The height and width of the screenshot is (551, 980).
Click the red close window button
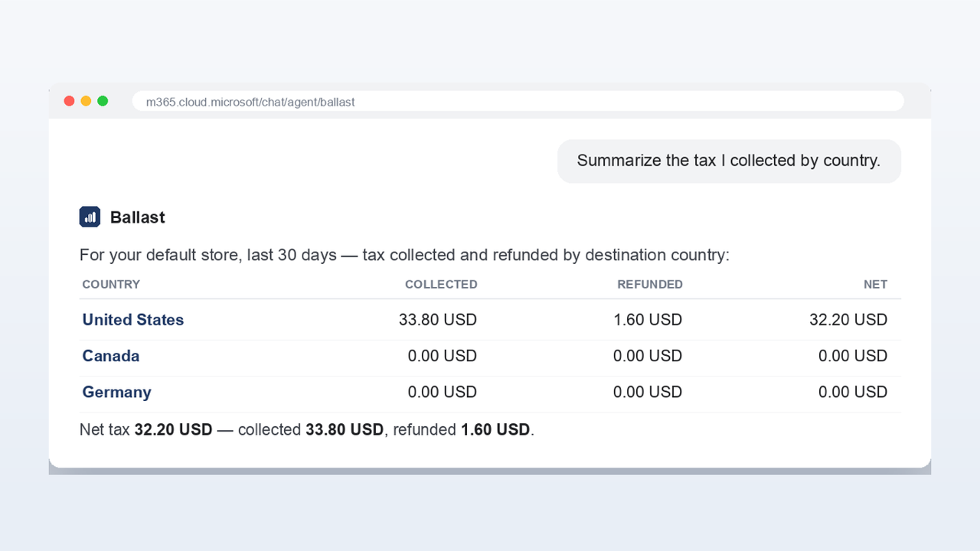point(69,101)
